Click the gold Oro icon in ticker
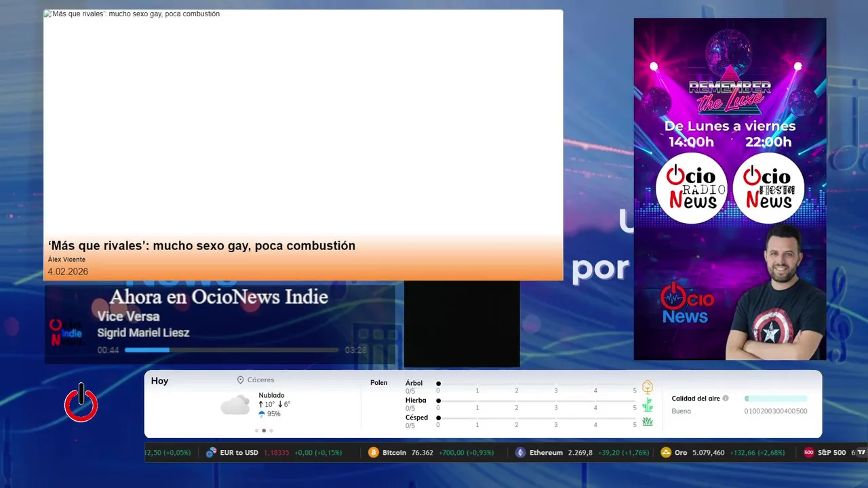Viewport: 868px width, 488px height. (666, 453)
